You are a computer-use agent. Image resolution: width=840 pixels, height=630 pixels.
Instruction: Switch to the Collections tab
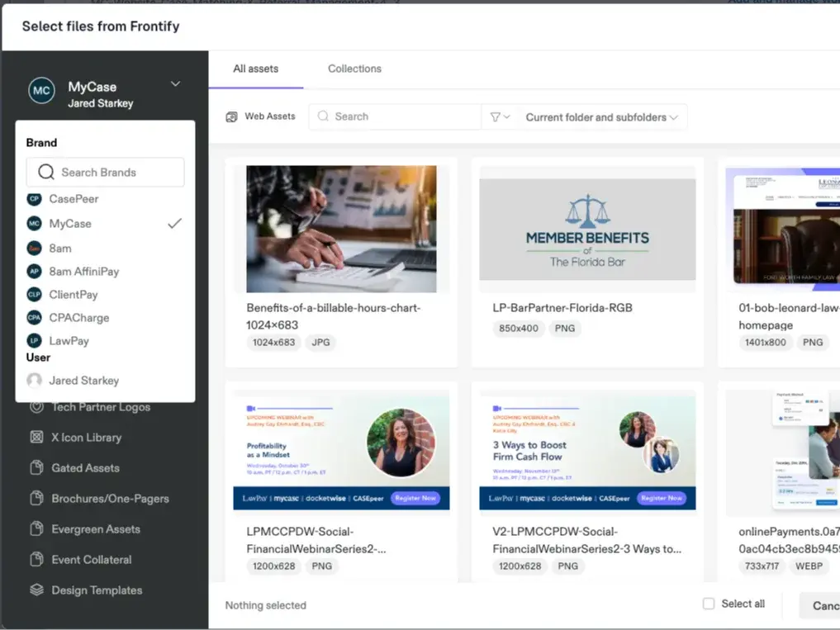(354, 69)
